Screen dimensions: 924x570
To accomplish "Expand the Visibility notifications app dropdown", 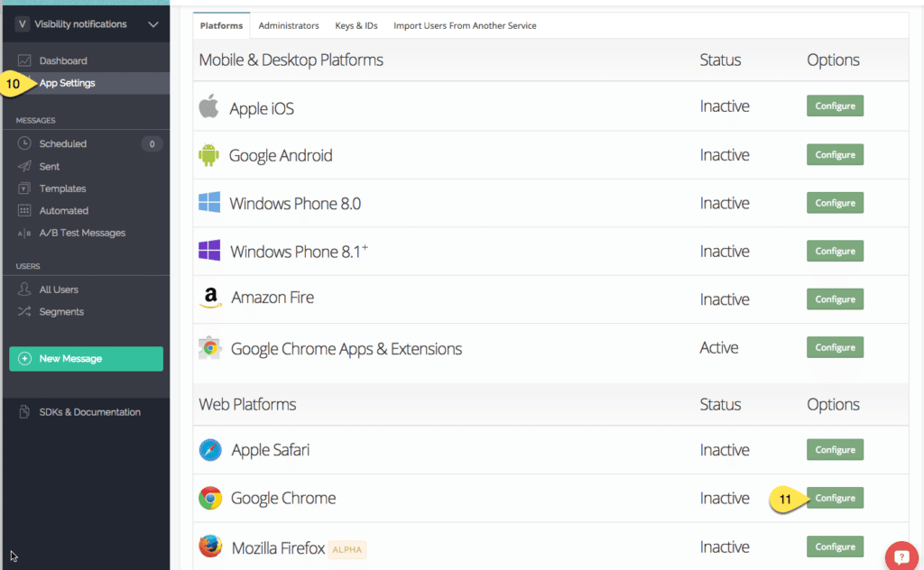I will click(152, 24).
